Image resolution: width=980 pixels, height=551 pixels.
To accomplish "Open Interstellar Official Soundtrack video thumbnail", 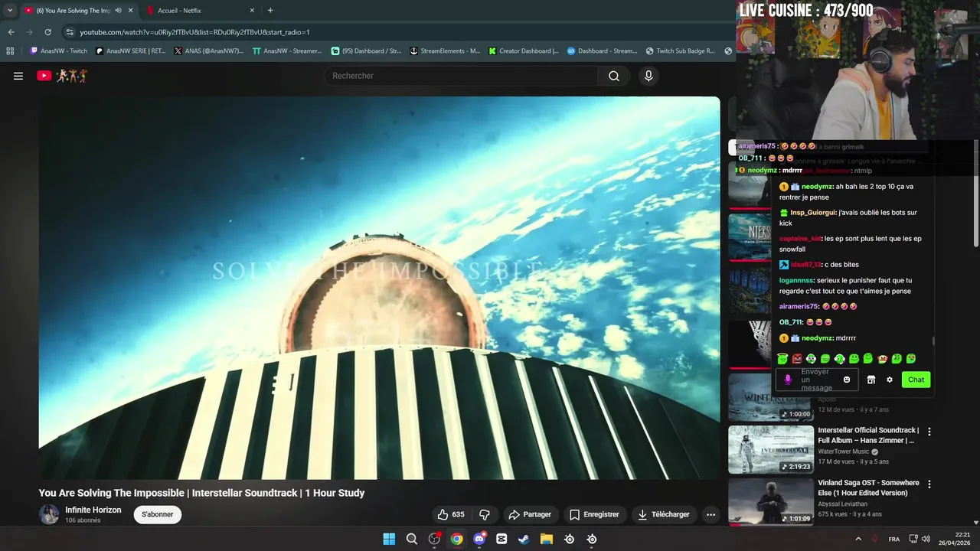I will 771,450.
